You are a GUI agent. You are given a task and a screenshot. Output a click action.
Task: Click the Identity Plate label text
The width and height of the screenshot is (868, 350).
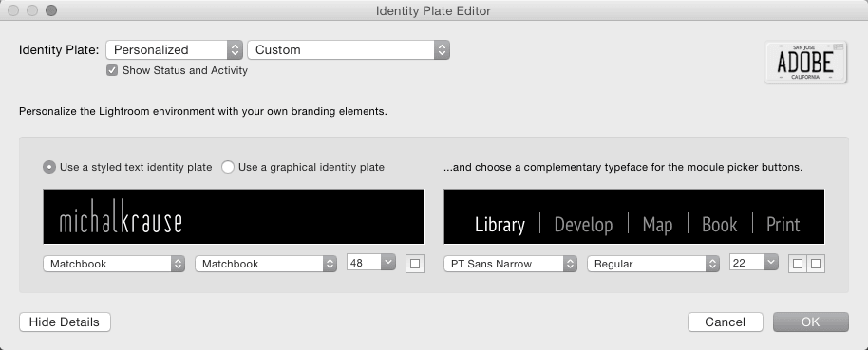point(59,49)
